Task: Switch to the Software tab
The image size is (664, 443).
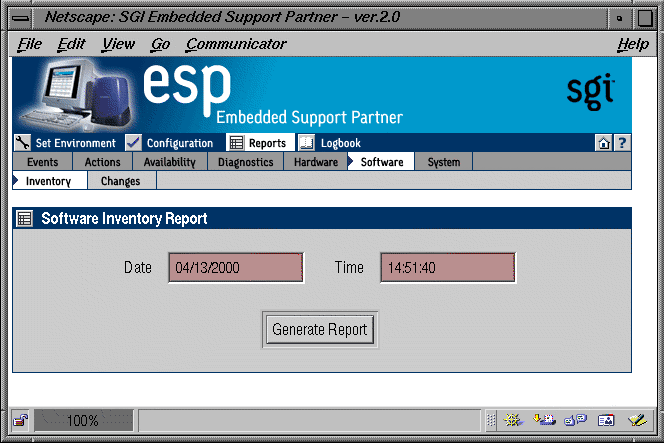Action: point(381,162)
